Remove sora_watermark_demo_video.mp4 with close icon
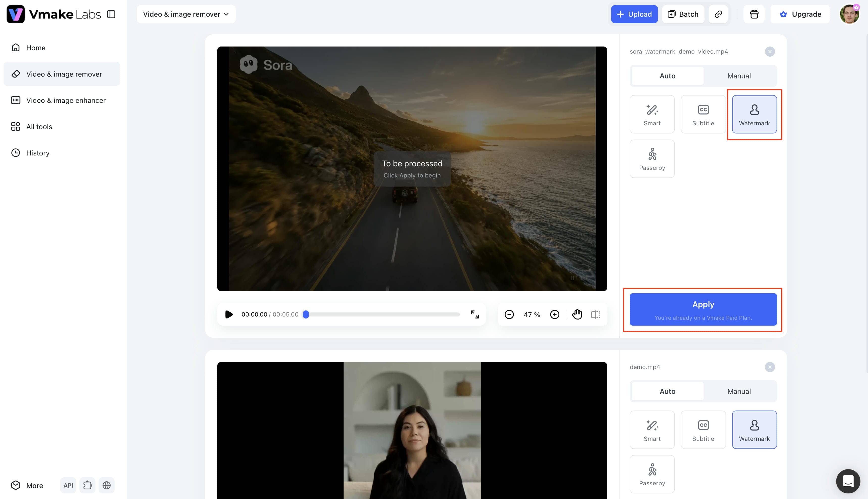 [770, 51]
